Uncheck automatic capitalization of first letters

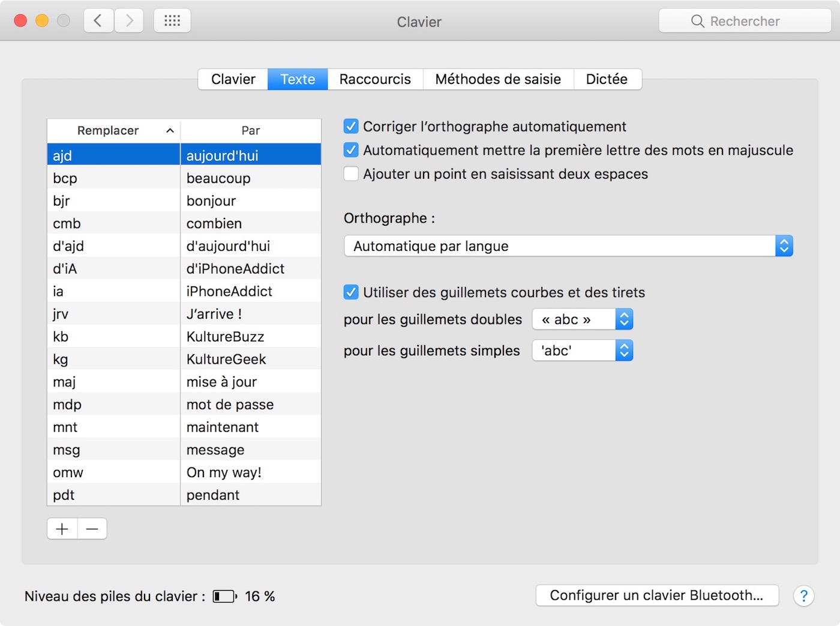(x=351, y=150)
